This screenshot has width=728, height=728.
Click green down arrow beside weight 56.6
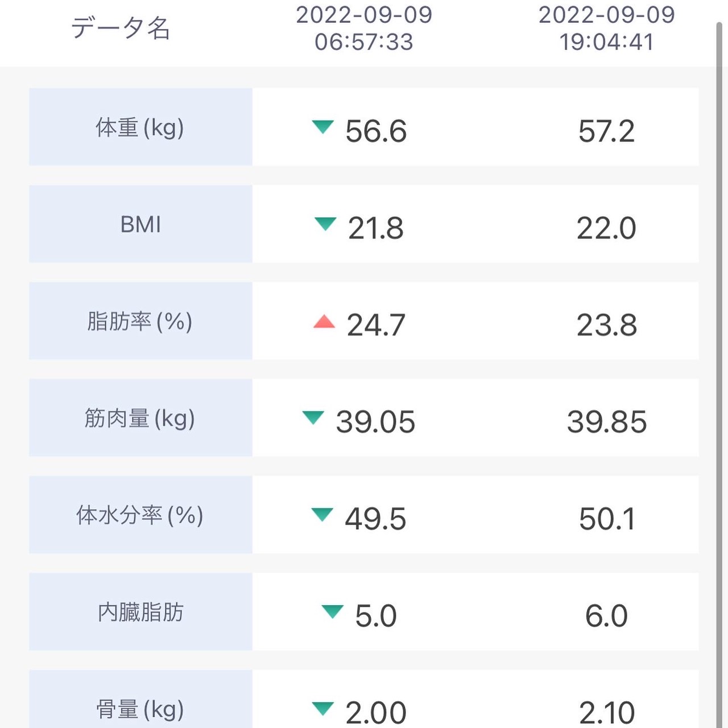click(x=322, y=127)
